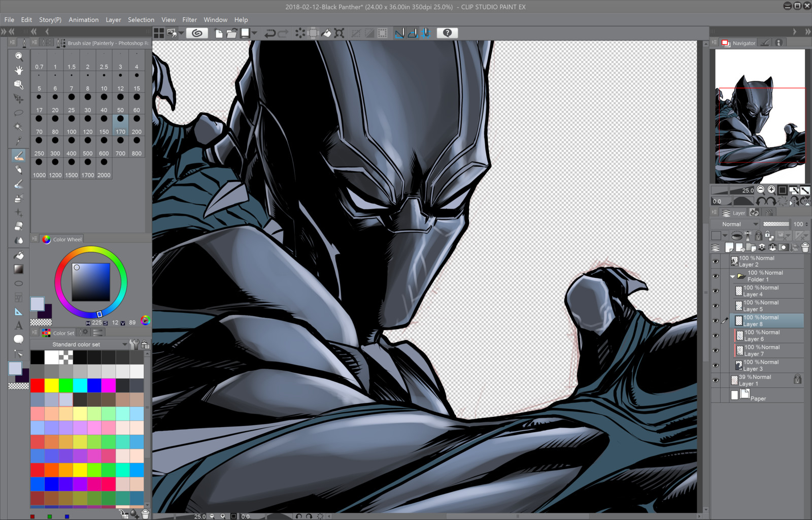Select the Operation object tool
The image size is (812, 520).
[19, 84]
